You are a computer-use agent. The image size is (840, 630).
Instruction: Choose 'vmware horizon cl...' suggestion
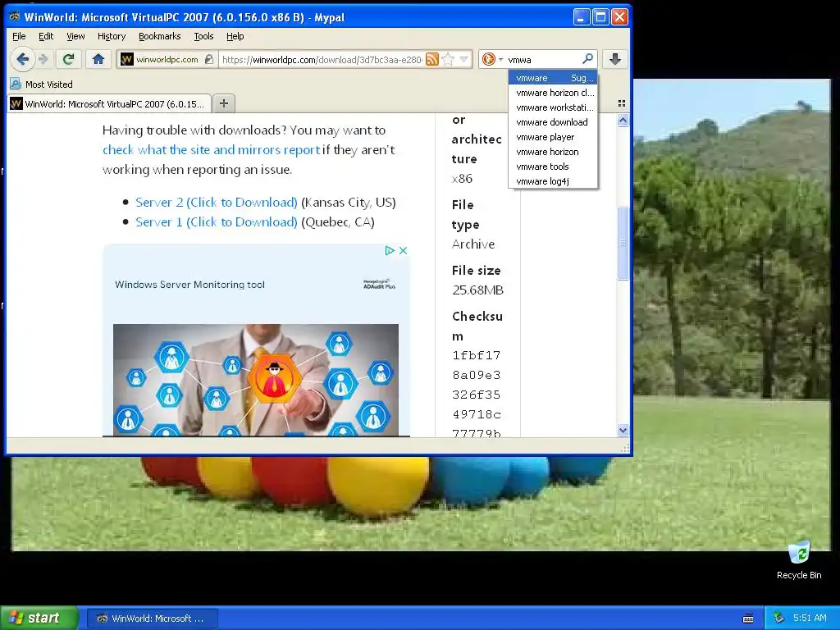[x=553, y=93]
